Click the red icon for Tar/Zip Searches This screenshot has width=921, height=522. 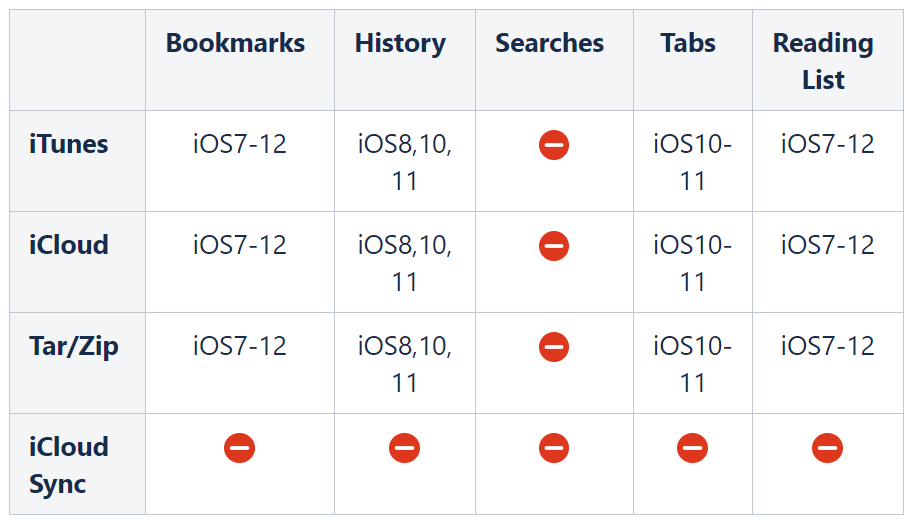tap(554, 347)
